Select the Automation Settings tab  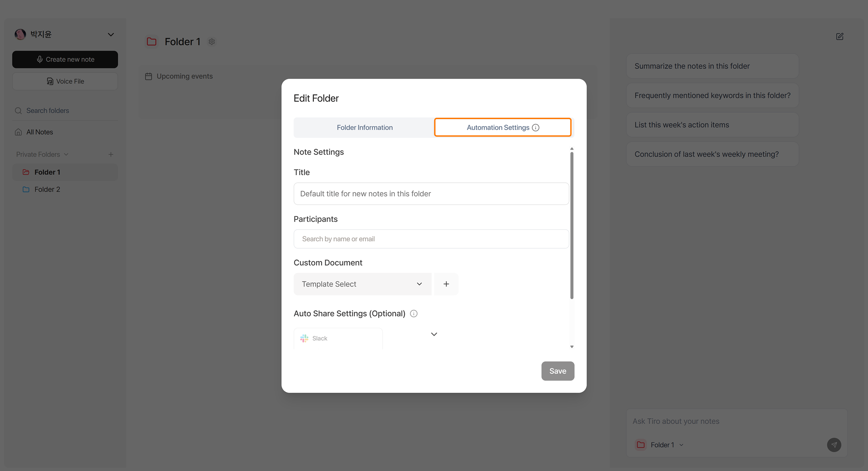(497, 128)
